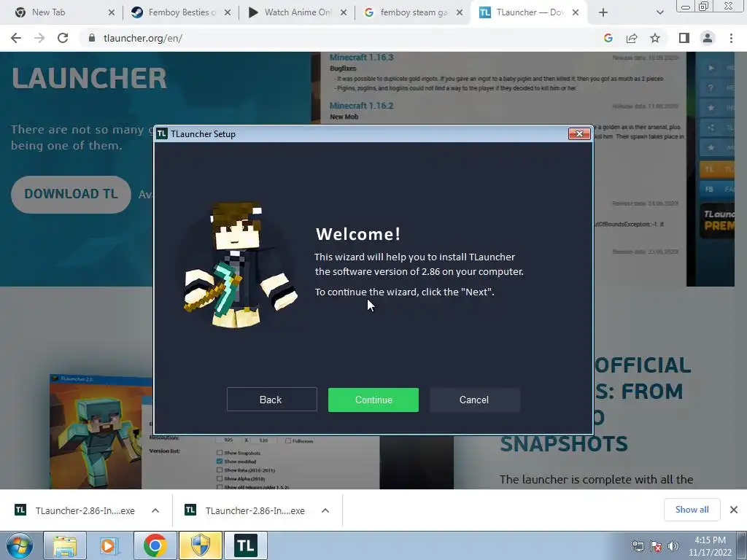747x560 pixels.
Task: Click the Back button in TLauncher Setup
Action: [x=271, y=400]
